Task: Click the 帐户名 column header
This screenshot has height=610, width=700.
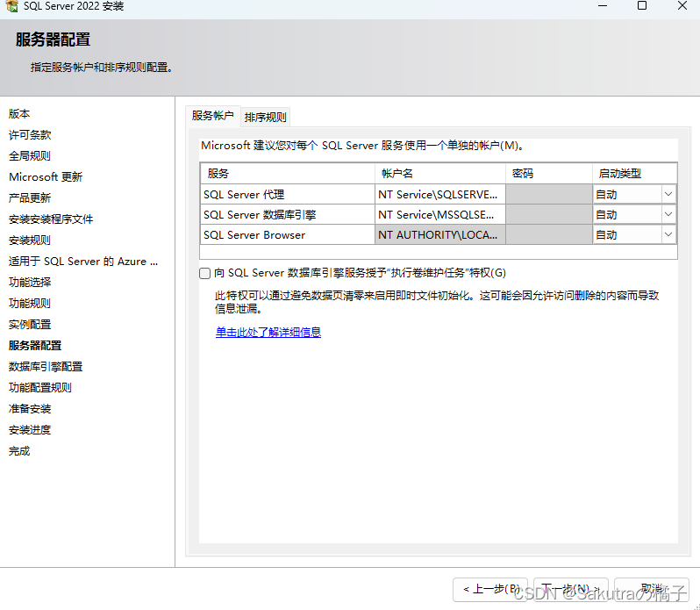Action: coord(439,173)
